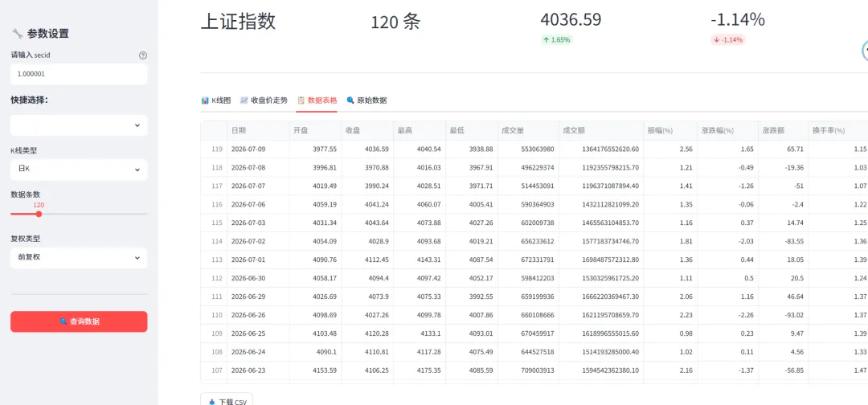This screenshot has height=405, width=868.
Task: Open the K线类型 dropdown showing 日K
Action: coord(79,170)
